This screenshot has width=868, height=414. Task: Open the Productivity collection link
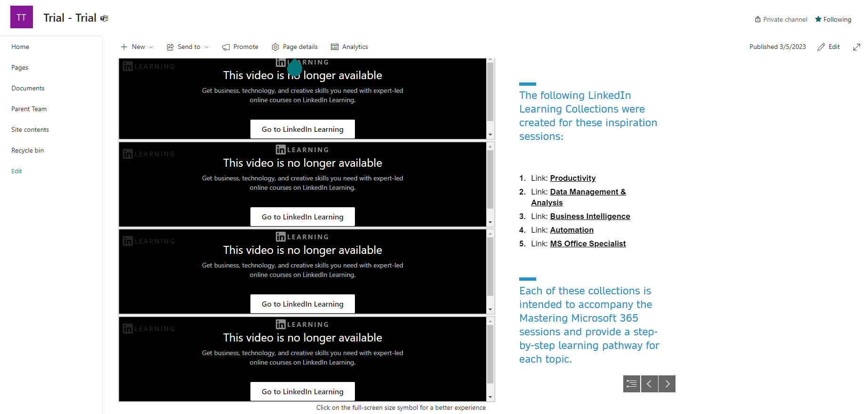pyautogui.click(x=573, y=178)
